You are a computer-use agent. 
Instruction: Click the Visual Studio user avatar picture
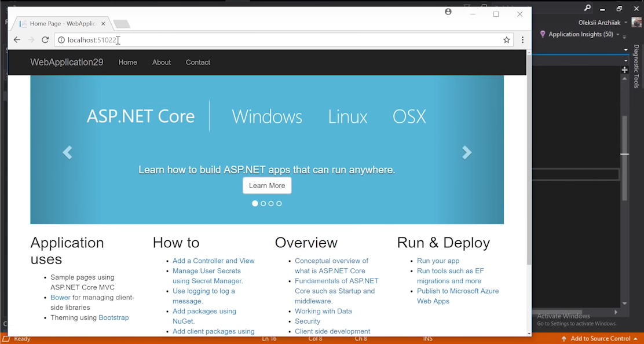tap(636, 22)
